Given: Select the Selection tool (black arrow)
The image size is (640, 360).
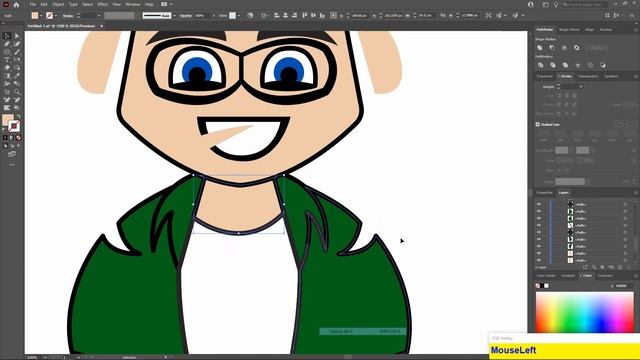Looking at the screenshot, I should (7, 36).
